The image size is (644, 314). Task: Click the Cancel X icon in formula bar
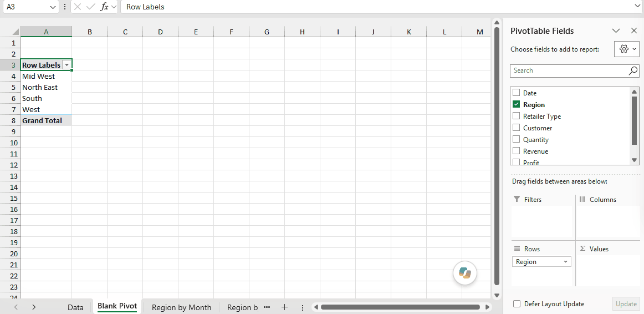coord(78,7)
